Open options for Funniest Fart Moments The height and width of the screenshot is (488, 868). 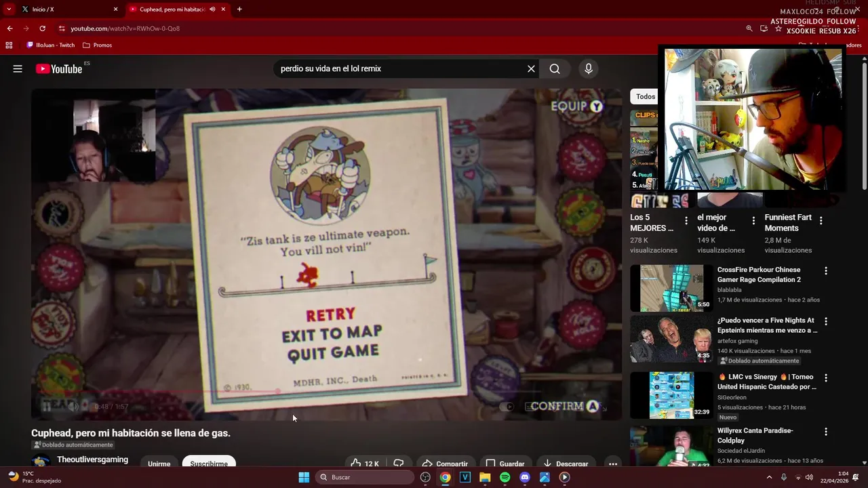[x=821, y=220]
